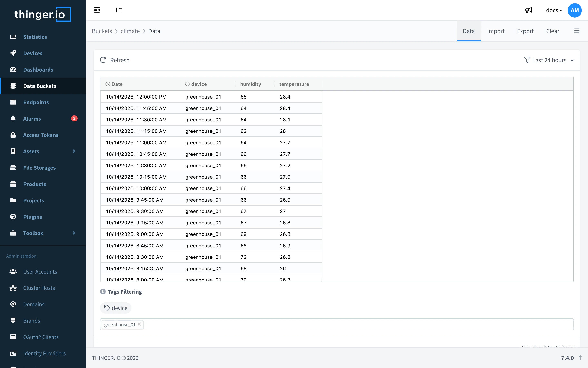Open the hamburger menu beside Clear
Image resolution: width=588 pixels, height=368 pixels.
coord(577,31)
